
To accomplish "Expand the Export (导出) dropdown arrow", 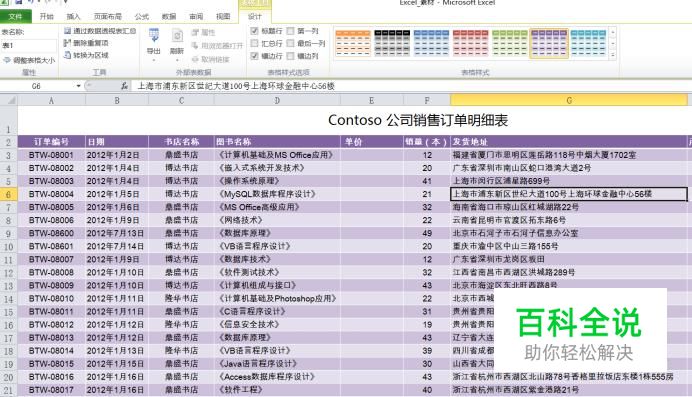I will 154,60.
